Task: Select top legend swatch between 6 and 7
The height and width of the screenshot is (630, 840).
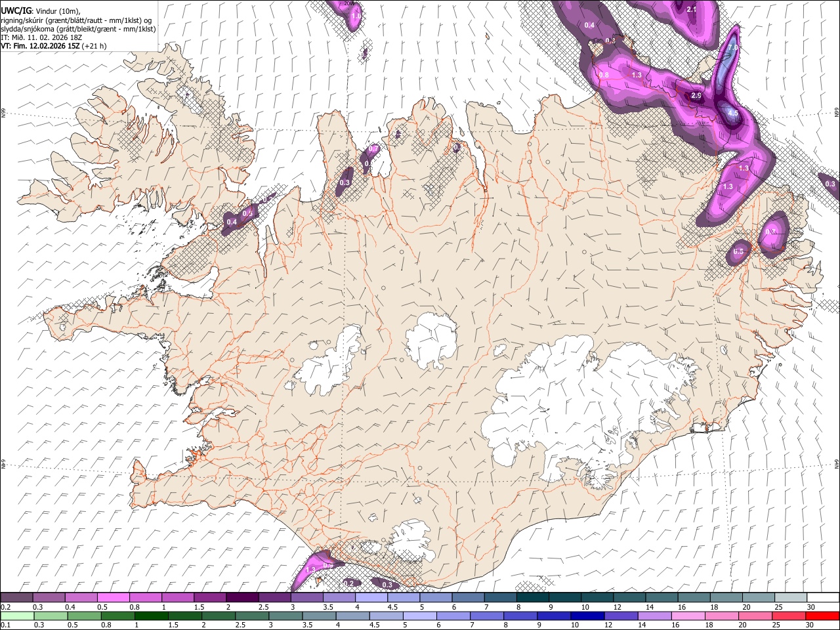Action: pyautogui.click(x=468, y=597)
